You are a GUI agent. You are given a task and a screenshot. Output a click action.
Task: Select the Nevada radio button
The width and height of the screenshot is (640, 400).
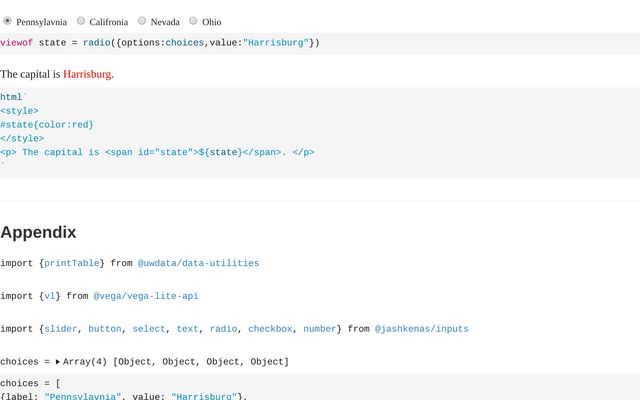tap(142, 21)
